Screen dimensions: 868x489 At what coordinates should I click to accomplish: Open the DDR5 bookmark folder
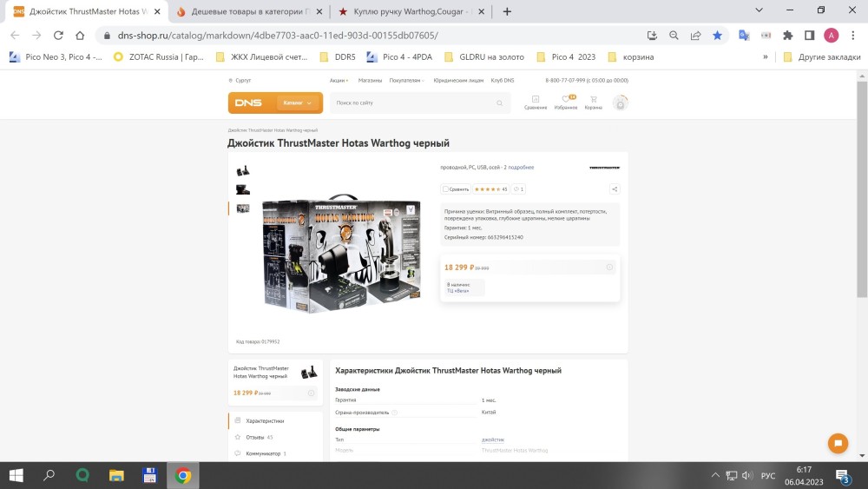338,56
